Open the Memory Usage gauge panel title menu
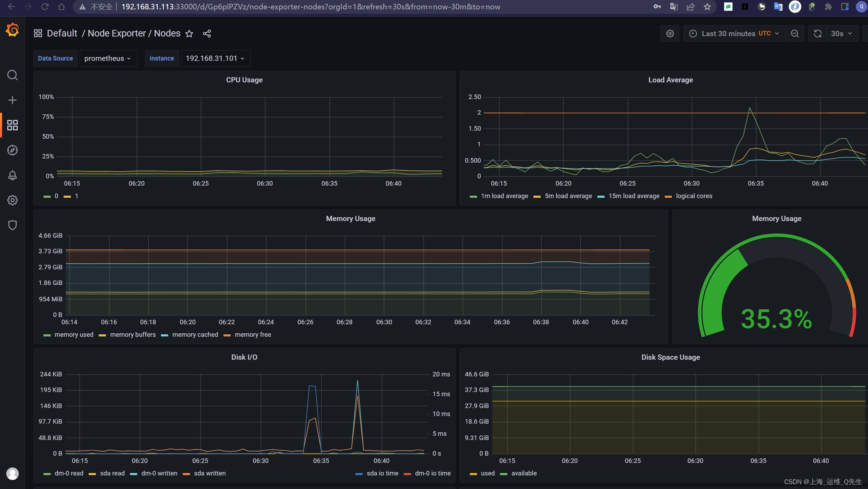This screenshot has width=868, height=489. coord(777,219)
